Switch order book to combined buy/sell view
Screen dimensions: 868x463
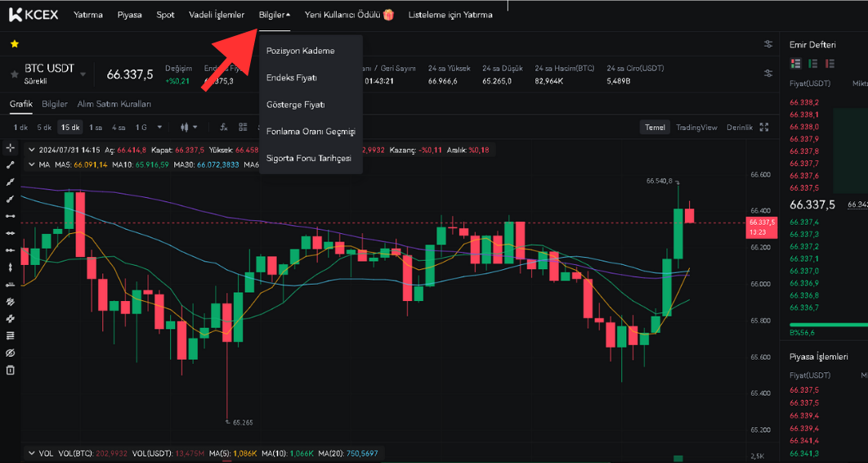pyautogui.click(x=796, y=64)
